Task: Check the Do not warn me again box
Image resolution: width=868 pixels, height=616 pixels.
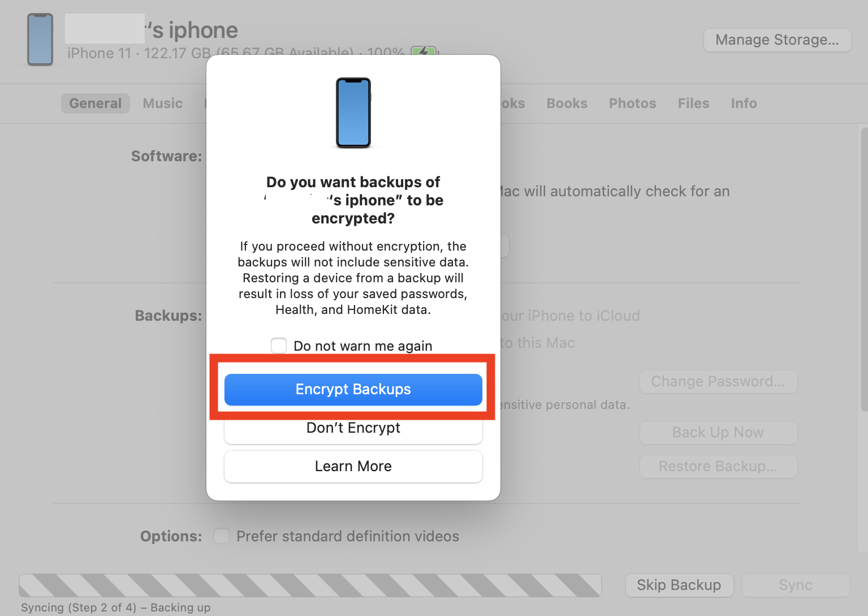Action: click(279, 346)
